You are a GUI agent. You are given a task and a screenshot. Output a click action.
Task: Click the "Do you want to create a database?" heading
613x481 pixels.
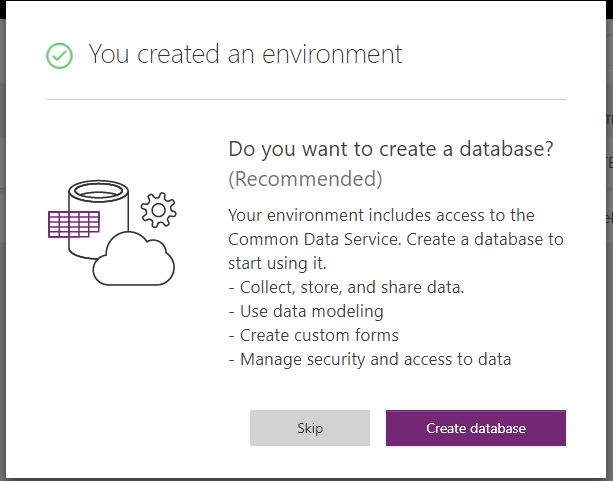tap(391, 149)
